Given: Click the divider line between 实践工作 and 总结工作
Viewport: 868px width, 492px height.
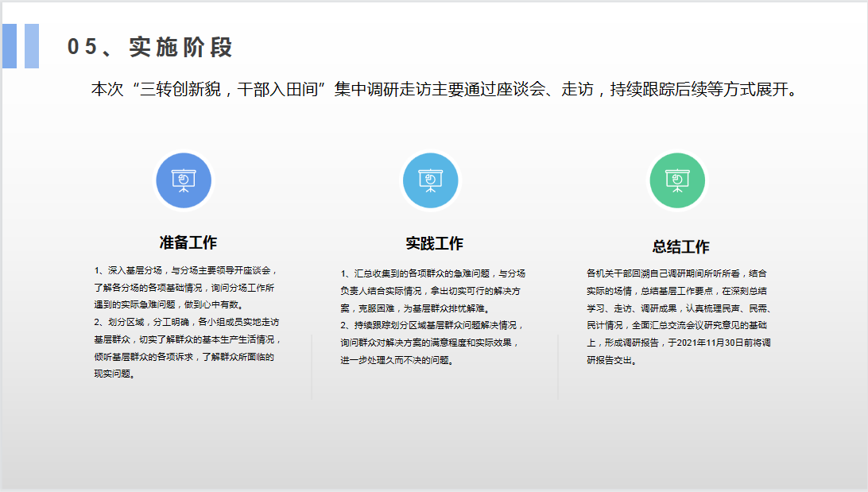Looking at the screenshot, I should [558, 366].
